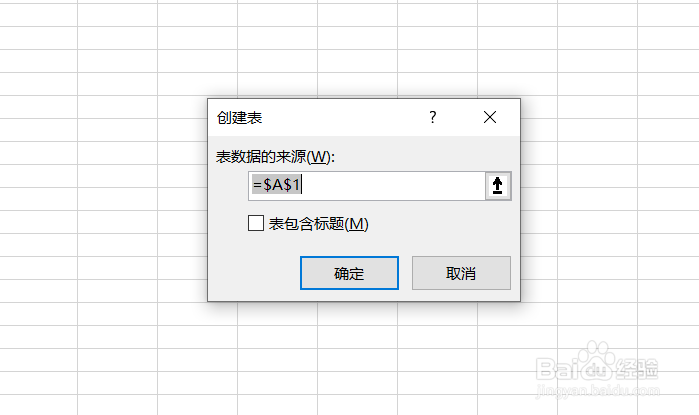Open help via the question mark icon
This screenshot has width=699, height=415.
(x=432, y=117)
